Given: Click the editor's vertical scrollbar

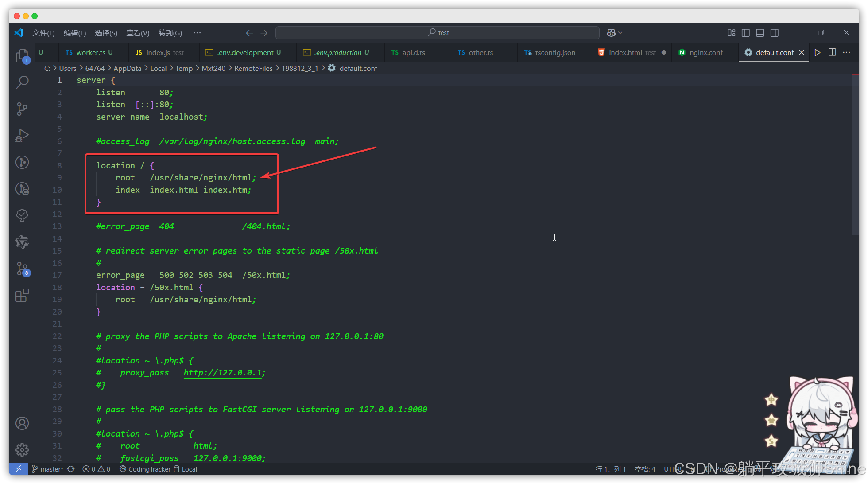Looking at the screenshot, I should 855,155.
